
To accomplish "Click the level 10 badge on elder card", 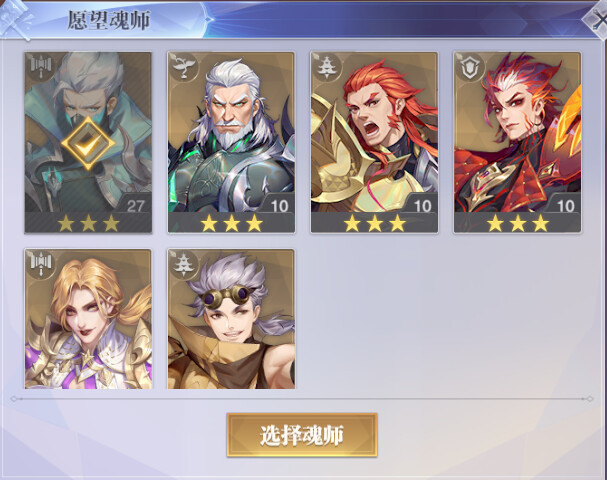I will click(279, 206).
